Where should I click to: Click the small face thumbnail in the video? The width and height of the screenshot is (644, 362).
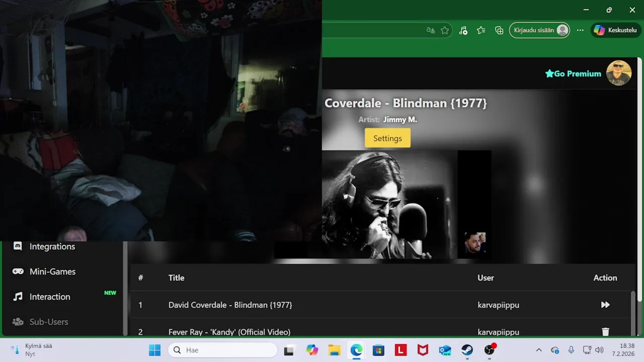pos(475,242)
